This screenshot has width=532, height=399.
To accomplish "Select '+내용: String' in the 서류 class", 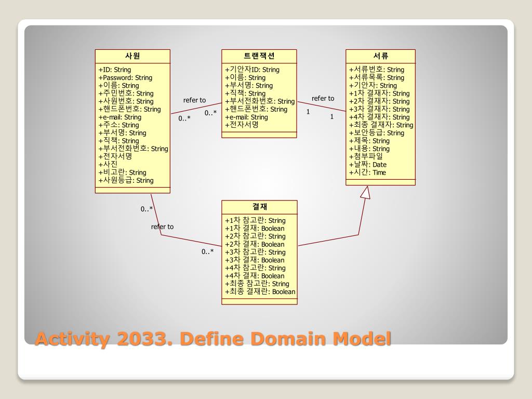I will [x=369, y=149].
